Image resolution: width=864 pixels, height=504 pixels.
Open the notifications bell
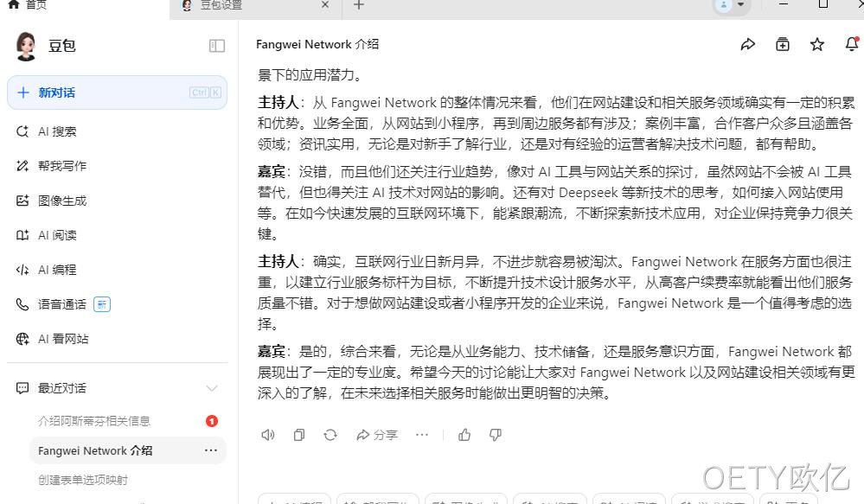(852, 44)
